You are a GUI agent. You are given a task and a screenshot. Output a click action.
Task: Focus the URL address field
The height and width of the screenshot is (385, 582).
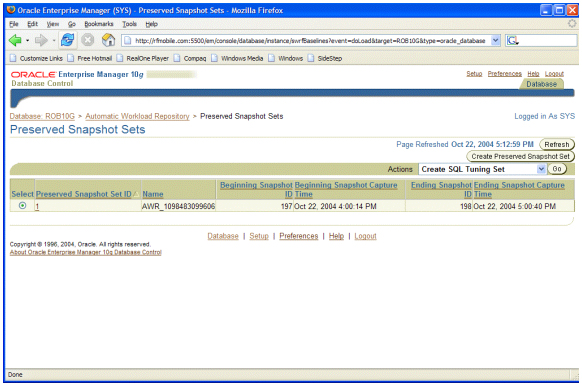click(310, 40)
